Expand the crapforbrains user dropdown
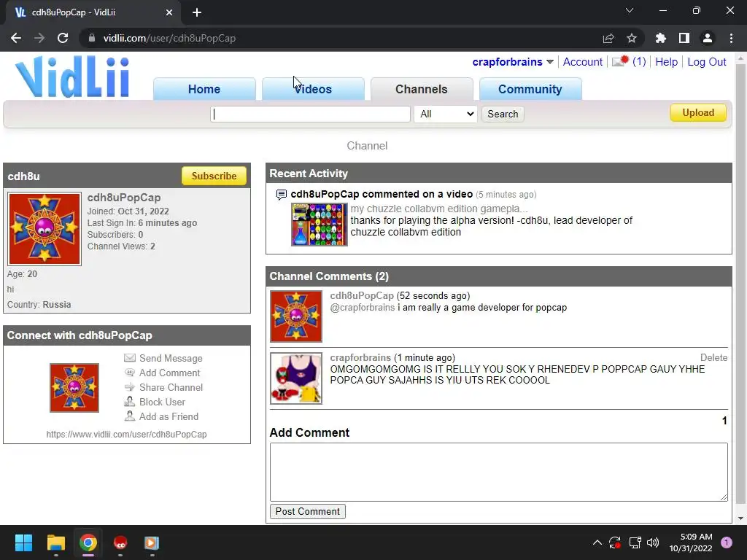This screenshot has height=560, width=747. 550,62
